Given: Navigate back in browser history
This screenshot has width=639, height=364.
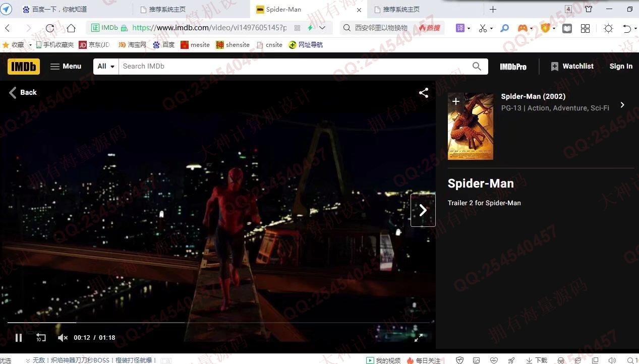Looking at the screenshot, I should click(x=8, y=28).
